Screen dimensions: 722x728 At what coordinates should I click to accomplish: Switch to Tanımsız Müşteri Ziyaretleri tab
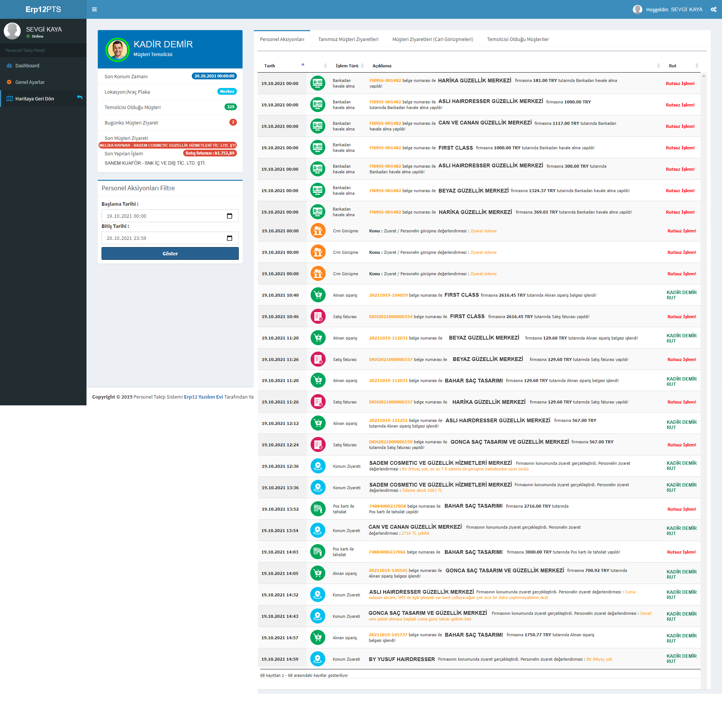click(348, 39)
